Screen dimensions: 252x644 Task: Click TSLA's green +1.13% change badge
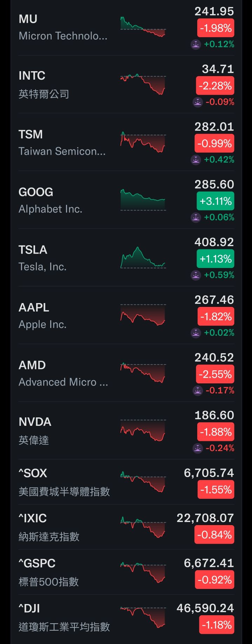(x=215, y=259)
